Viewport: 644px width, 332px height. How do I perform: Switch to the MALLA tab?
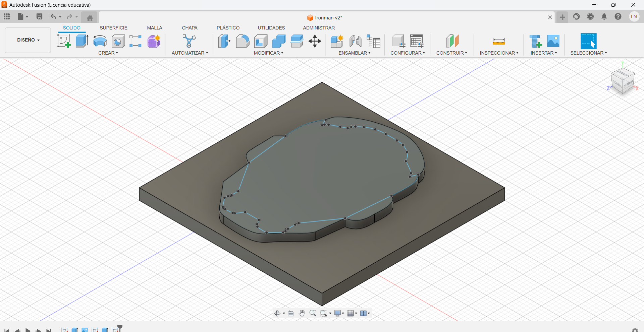point(155,28)
